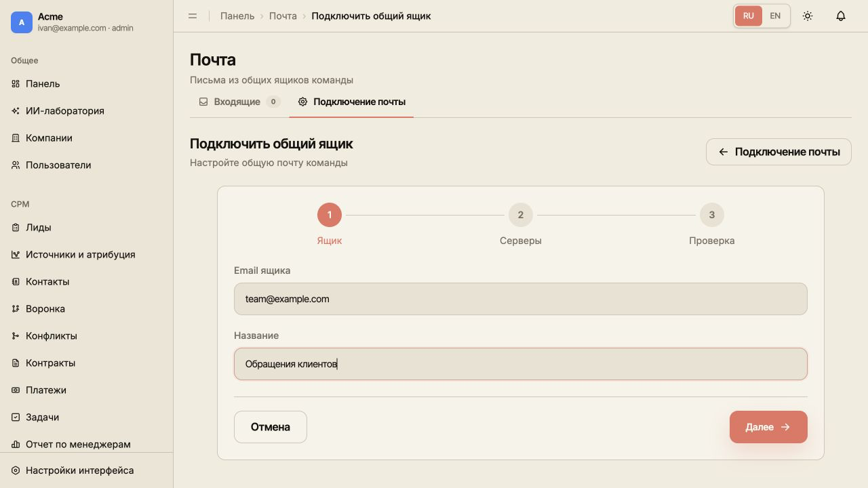Click the Отмена button
The width and height of the screenshot is (868, 488).
click(x=271, y=427)
